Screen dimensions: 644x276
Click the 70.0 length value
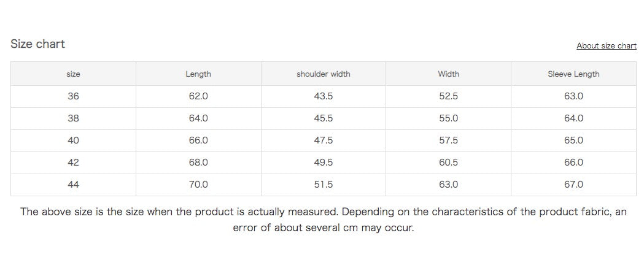[x=198, y=185]
